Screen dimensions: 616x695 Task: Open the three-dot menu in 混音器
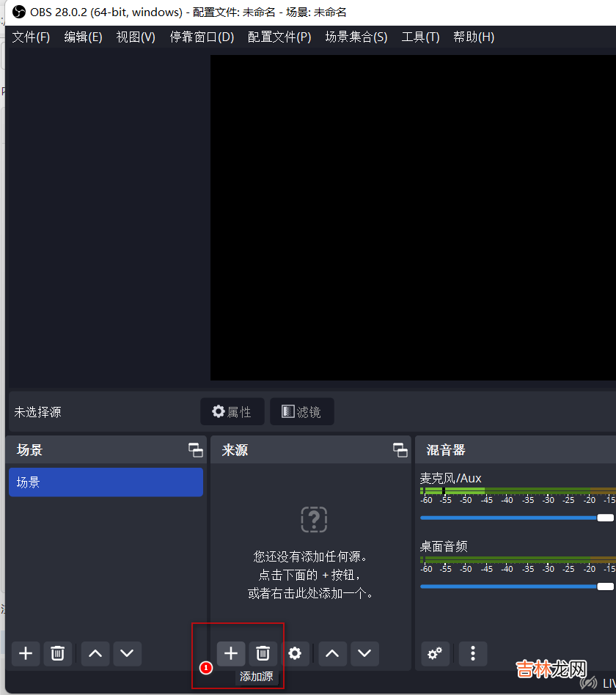click(473, 653)
